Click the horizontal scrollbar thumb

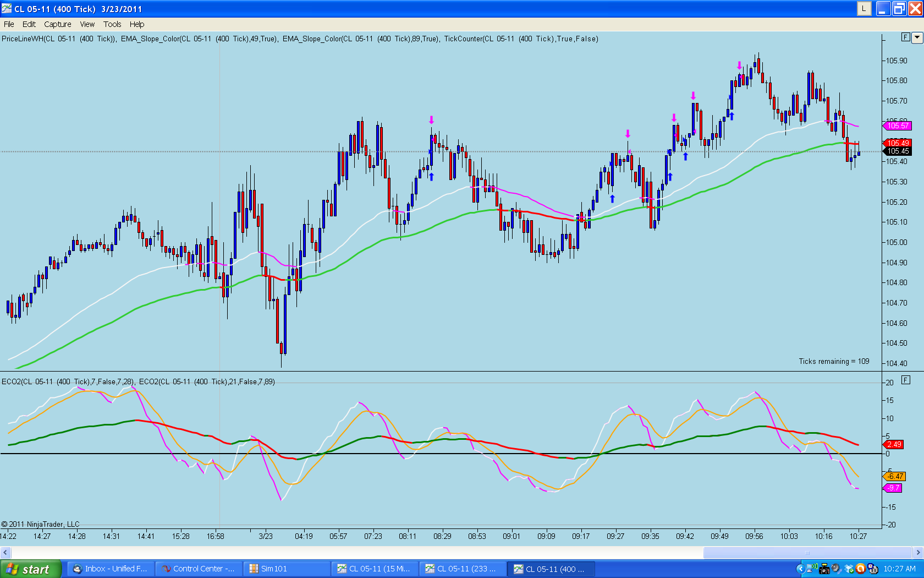(807, 552)
